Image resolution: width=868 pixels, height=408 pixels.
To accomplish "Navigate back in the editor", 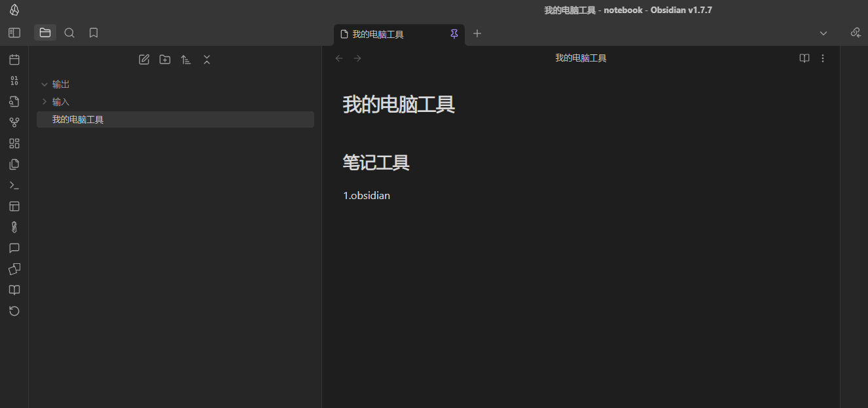I will [x=339, y=58].
